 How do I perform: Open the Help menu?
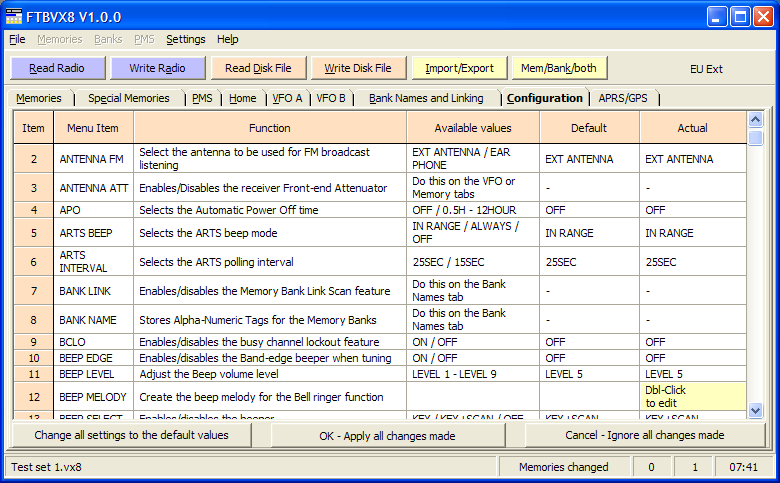tap(228, 39)
